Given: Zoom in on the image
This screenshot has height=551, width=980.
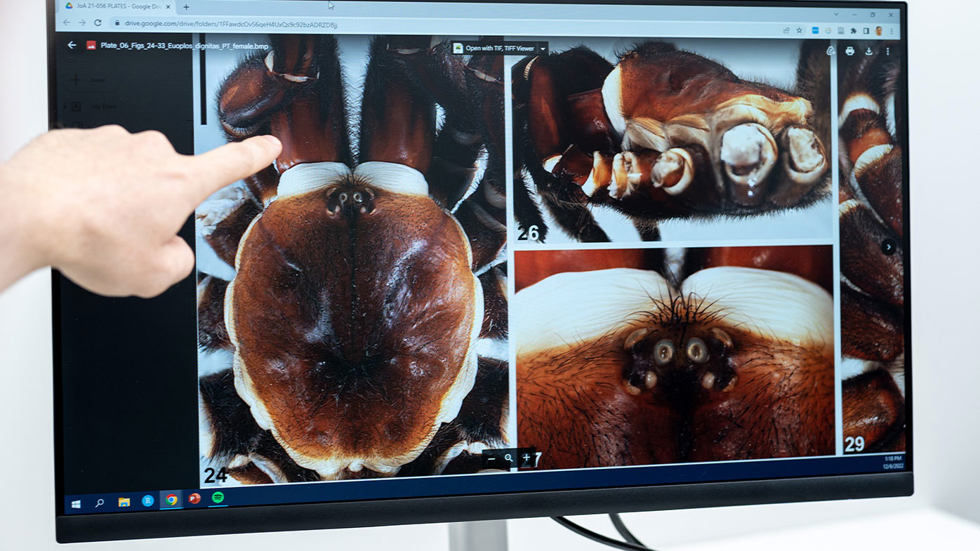Looking at the screenshot, I should [x=526, y=457].
